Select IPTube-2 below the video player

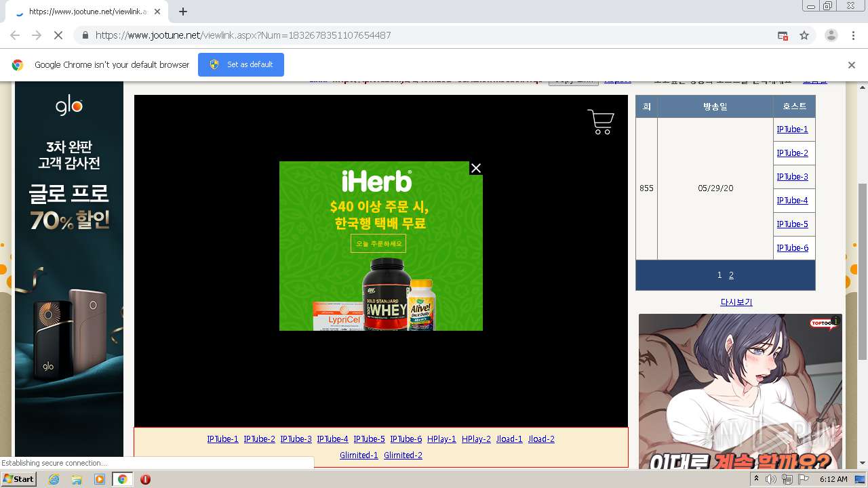[259, 439]
